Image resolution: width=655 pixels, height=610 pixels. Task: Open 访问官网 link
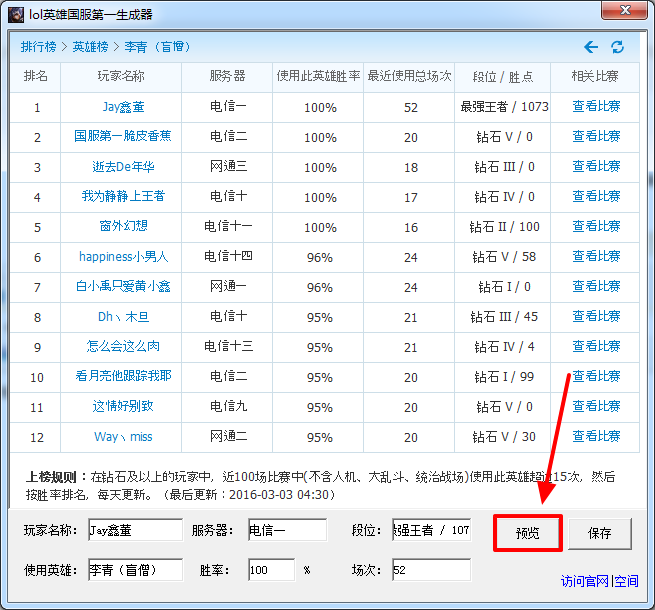pos(585,580)
